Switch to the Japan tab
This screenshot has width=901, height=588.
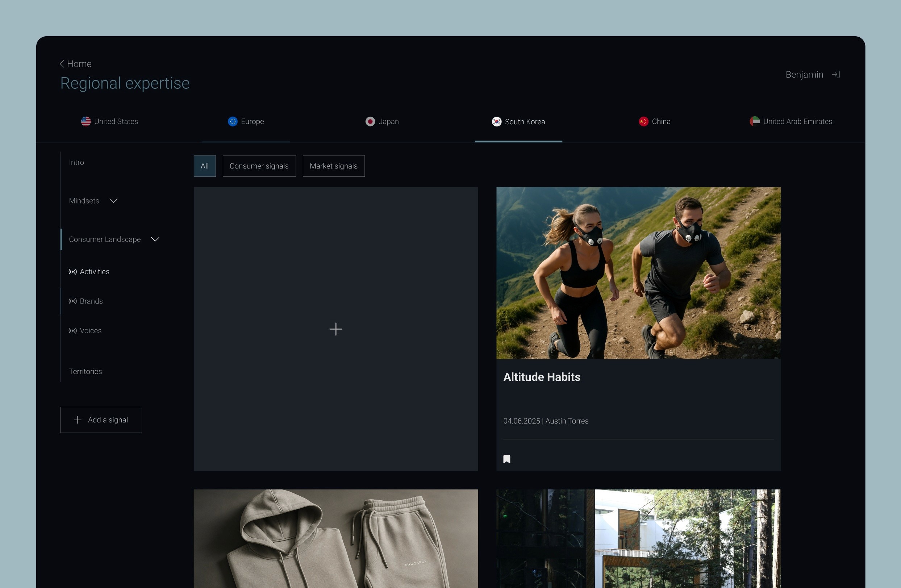(x=382, y=121)
